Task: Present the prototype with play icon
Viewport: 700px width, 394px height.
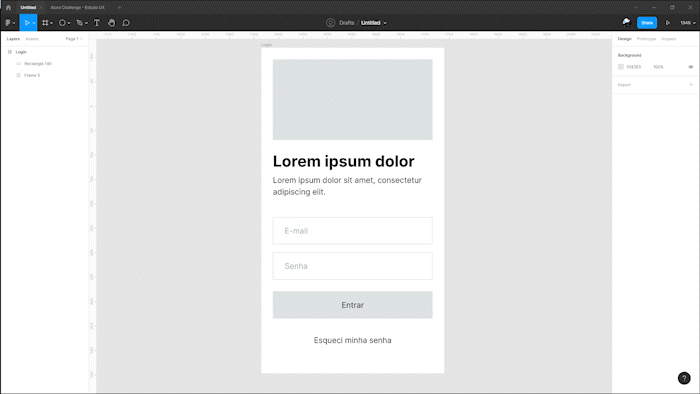Action: [x=668, y=23]
